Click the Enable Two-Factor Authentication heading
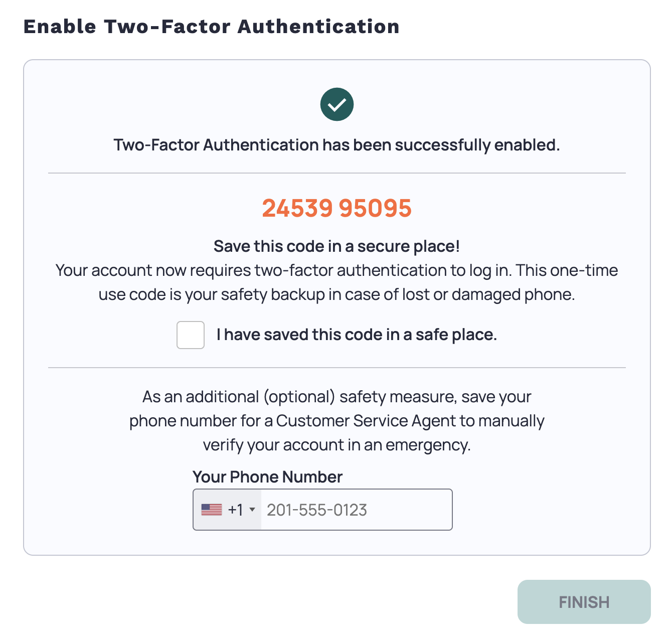Screen dimensions: 672x638 tap(212, 27)
